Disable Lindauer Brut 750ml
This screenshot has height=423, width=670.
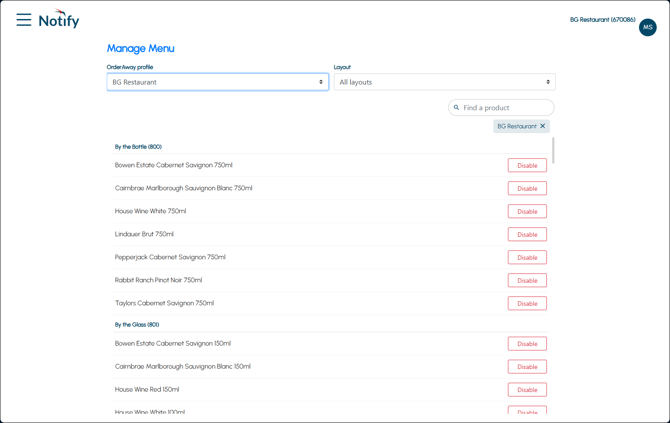(527, 235)
